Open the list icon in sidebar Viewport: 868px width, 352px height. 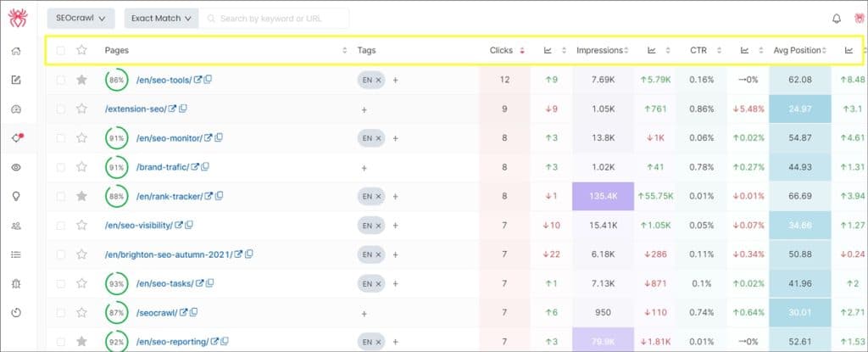[x=16, y=254]
